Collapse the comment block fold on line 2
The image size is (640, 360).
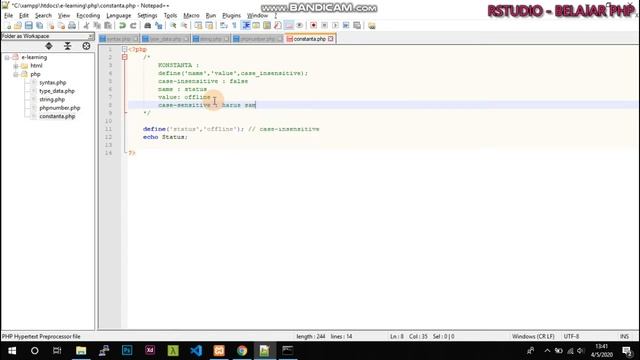[125, 57]
